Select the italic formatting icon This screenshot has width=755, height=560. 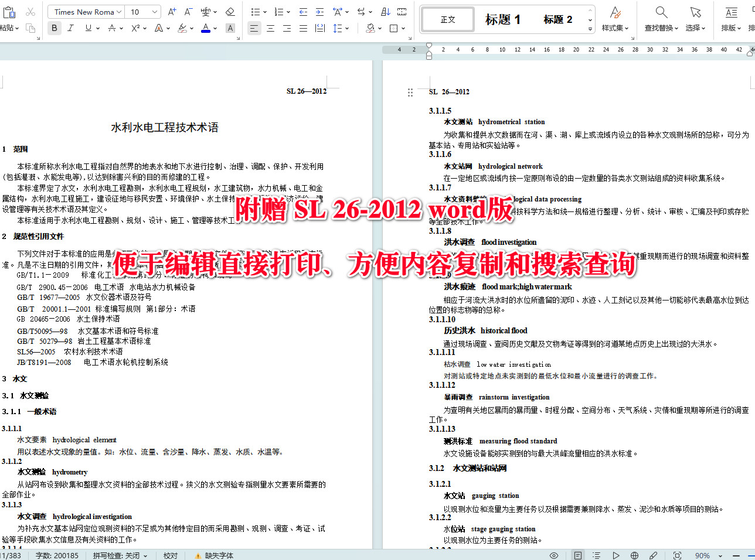pos(70,28)
